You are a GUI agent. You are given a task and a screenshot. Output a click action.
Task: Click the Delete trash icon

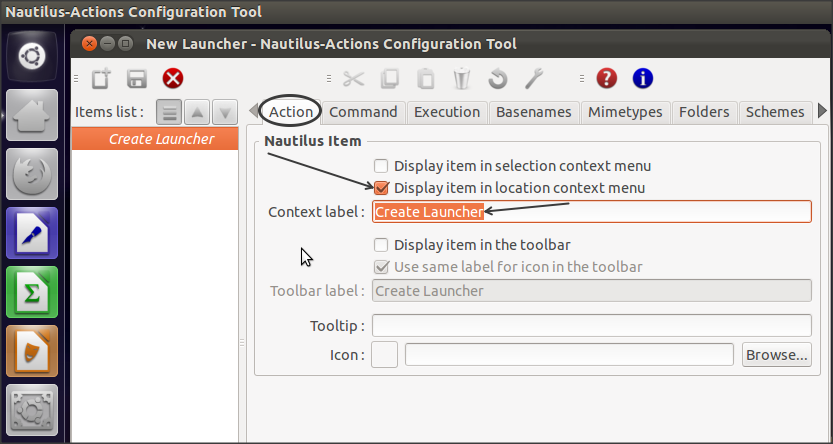coord(461,79)
